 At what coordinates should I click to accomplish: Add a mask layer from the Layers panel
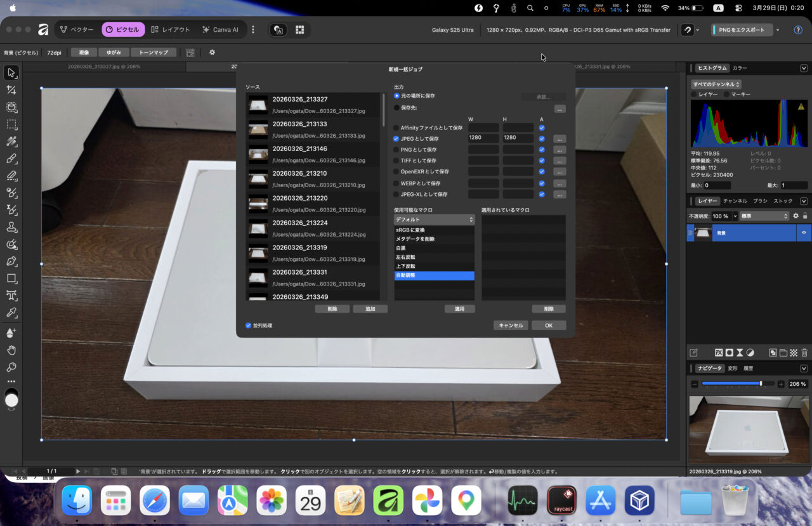click(x=730, y=353)
